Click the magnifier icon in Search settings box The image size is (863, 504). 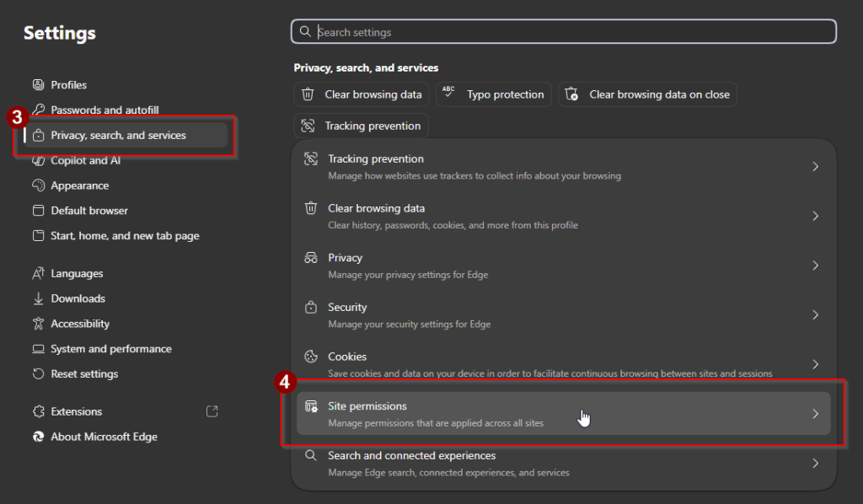(x=305, y=31)
